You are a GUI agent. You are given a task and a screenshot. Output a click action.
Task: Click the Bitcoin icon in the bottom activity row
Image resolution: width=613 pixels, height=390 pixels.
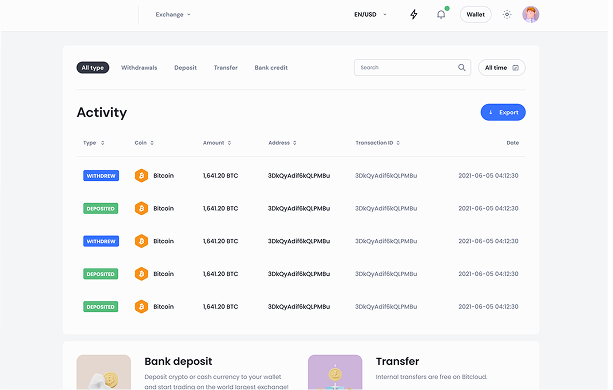coord(142,307)
